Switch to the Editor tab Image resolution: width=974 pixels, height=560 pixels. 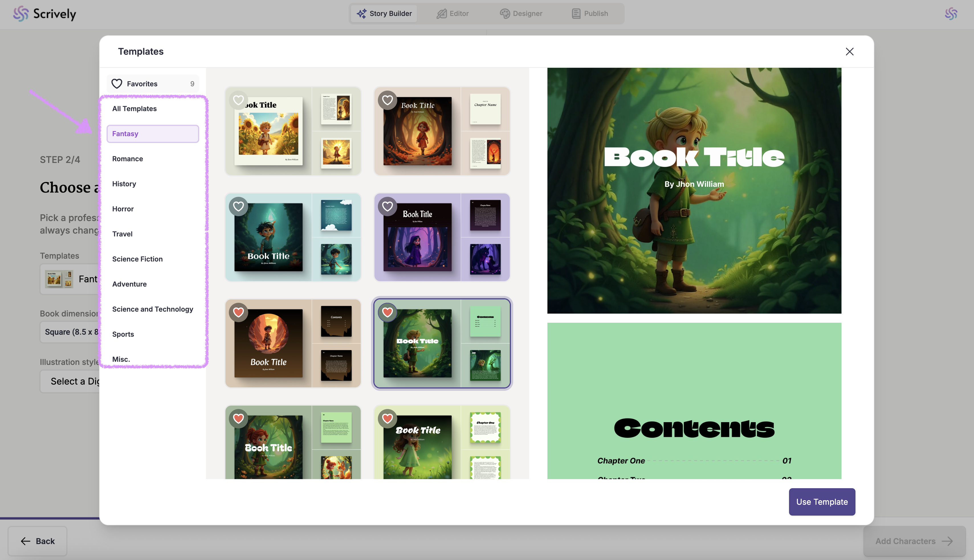(x=453, y=13)
